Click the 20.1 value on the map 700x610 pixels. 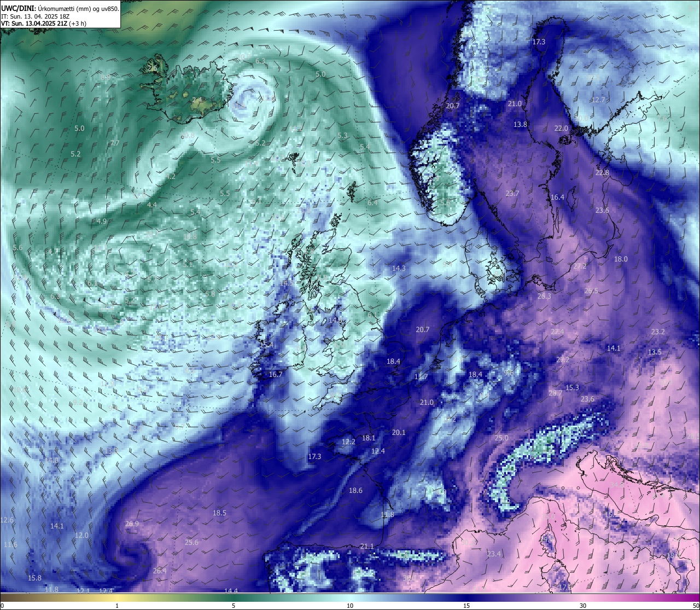click(399, 433)
